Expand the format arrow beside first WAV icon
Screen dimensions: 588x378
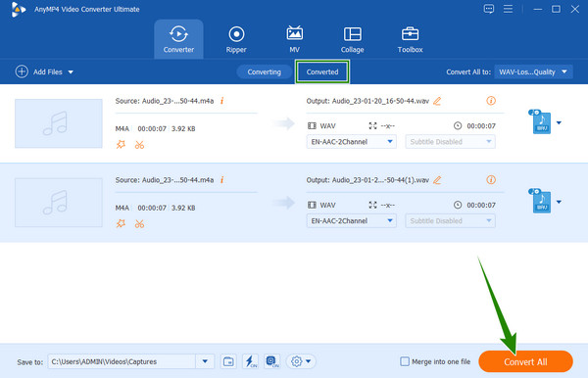point(559,122)
